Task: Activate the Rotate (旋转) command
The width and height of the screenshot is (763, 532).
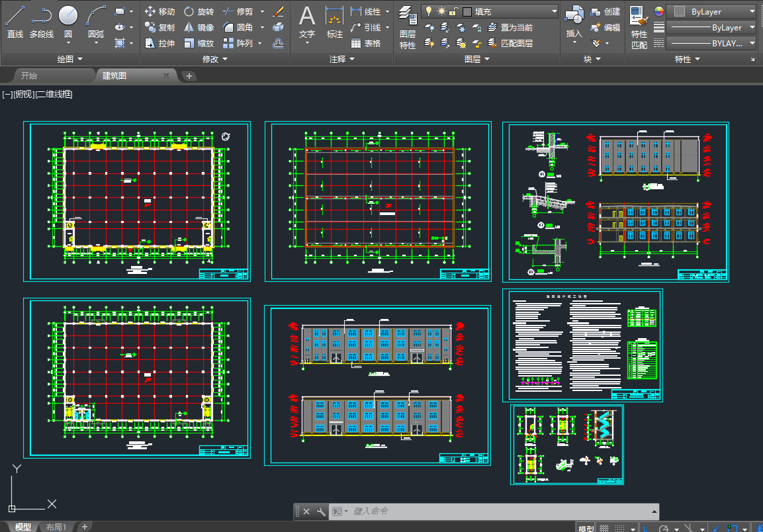Action: [x=199, y=11]
